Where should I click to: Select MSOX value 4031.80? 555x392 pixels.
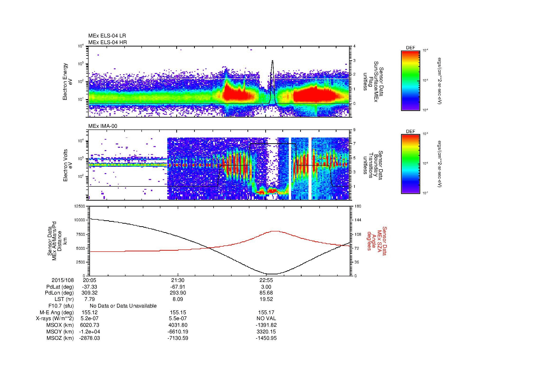coord(178,325)
